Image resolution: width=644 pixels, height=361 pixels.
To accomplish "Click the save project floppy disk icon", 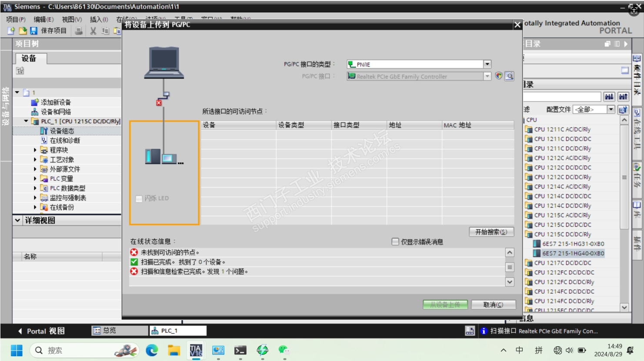I will 33,31.
